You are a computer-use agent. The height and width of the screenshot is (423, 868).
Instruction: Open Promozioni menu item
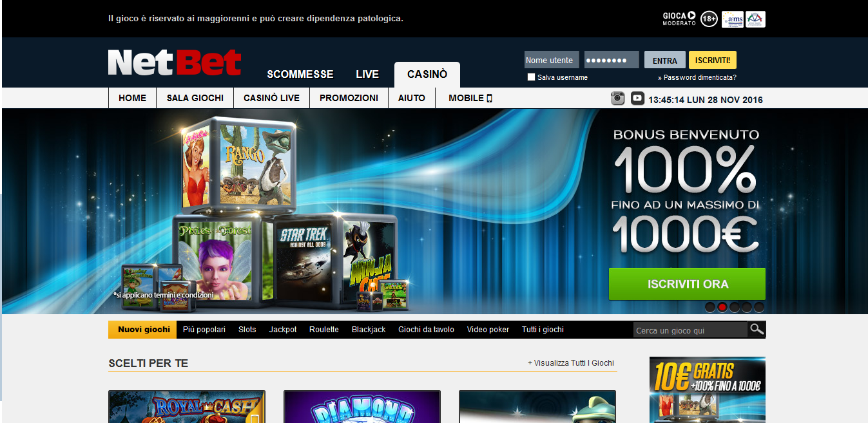tap(349, 98)
